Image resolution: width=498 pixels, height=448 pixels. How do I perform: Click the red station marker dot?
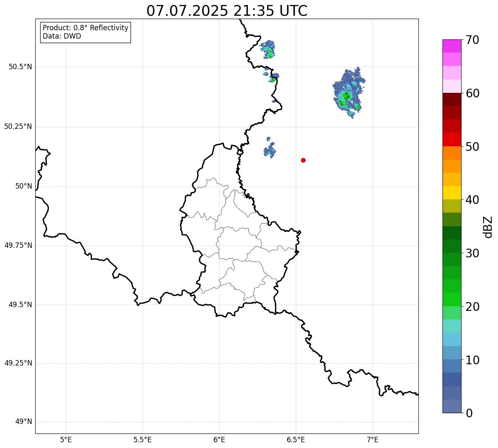click(x=303, y=160)
